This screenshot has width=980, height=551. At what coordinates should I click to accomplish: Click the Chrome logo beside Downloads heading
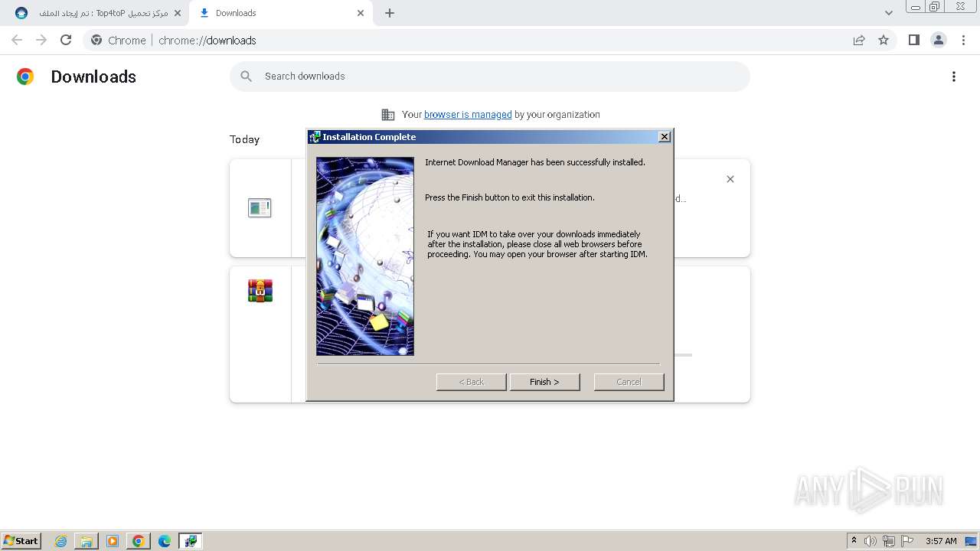click(25, 77)
